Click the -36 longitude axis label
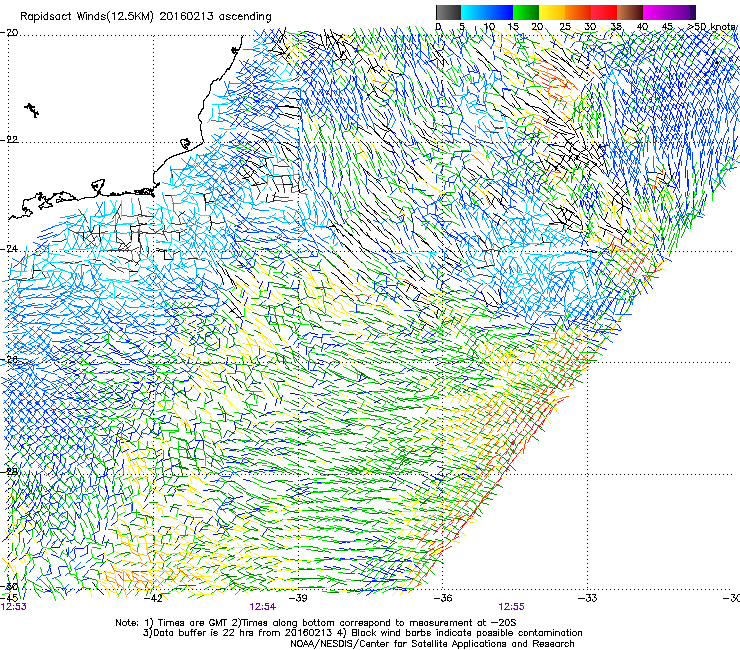Image resolution: width=740 pixels, height=650 pixels. tap(443, 598)
